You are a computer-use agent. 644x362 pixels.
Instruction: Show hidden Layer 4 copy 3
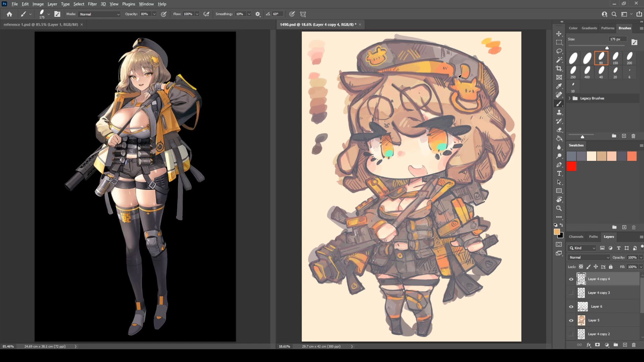point(571,293)
